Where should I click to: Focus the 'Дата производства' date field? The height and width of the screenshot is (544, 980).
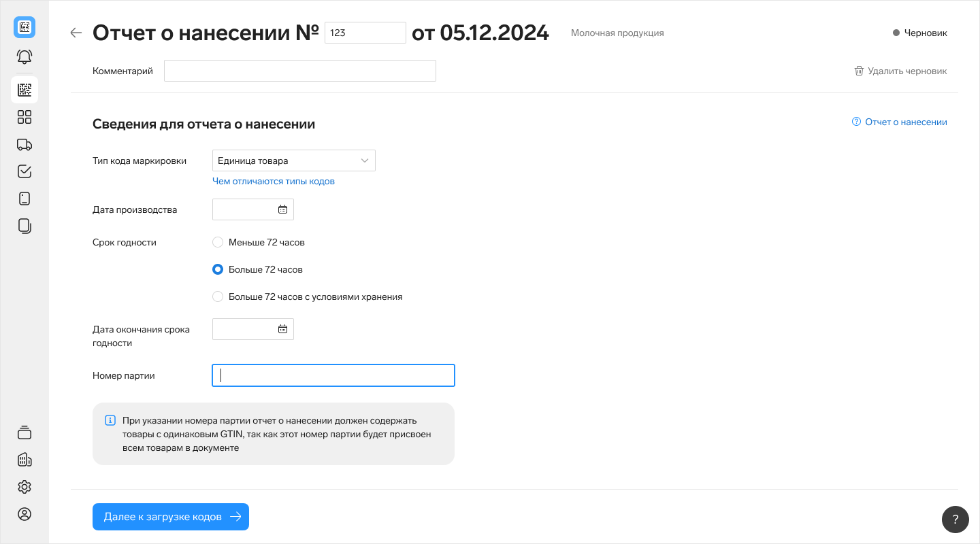(x=253, y=209)
